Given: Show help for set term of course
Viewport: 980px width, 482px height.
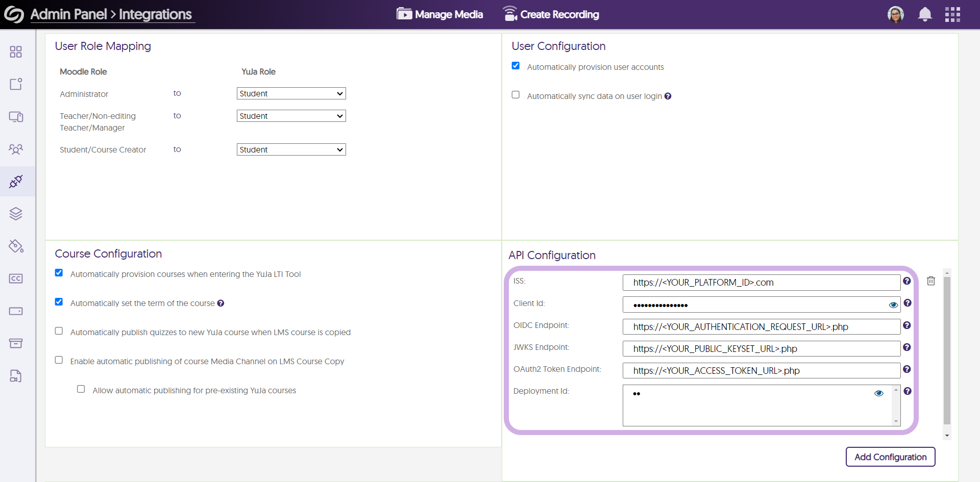Looking at the screenshot, I should (220, 303).
